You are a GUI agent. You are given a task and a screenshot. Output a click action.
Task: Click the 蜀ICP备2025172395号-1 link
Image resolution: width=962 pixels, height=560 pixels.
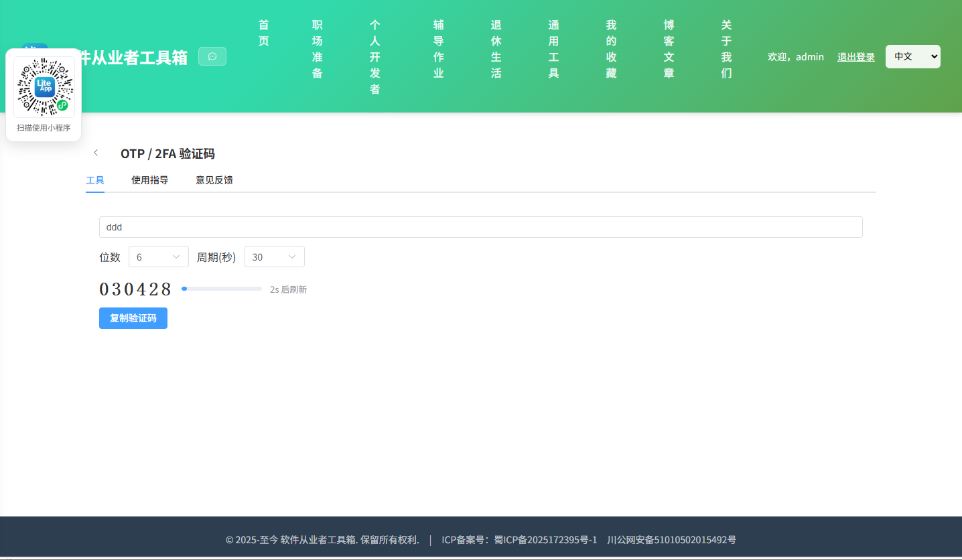click(545, 540)
